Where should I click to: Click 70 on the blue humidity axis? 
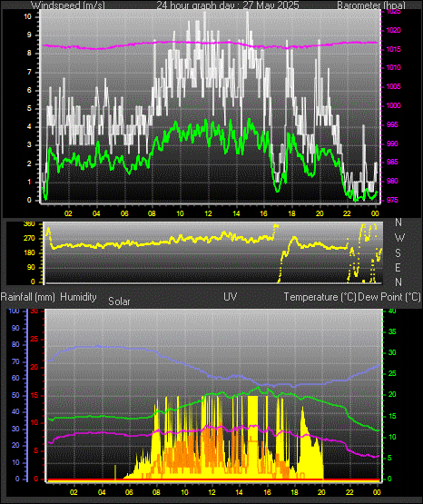coord(15,361)
